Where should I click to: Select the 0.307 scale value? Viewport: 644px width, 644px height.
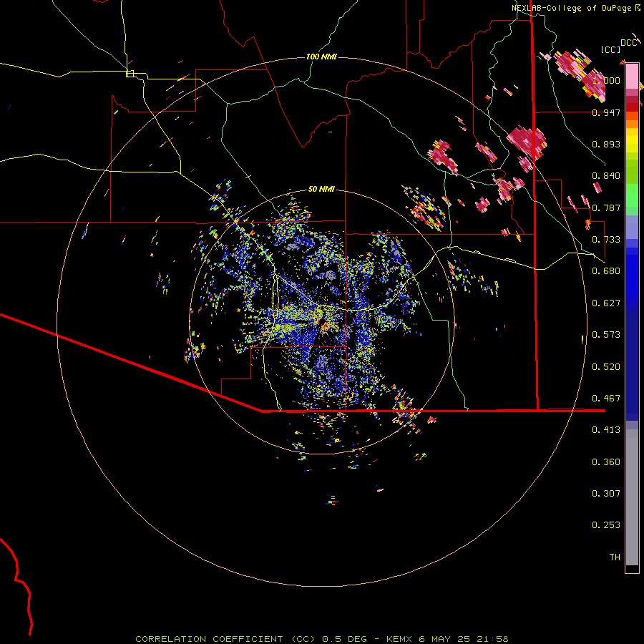[606, 494]
